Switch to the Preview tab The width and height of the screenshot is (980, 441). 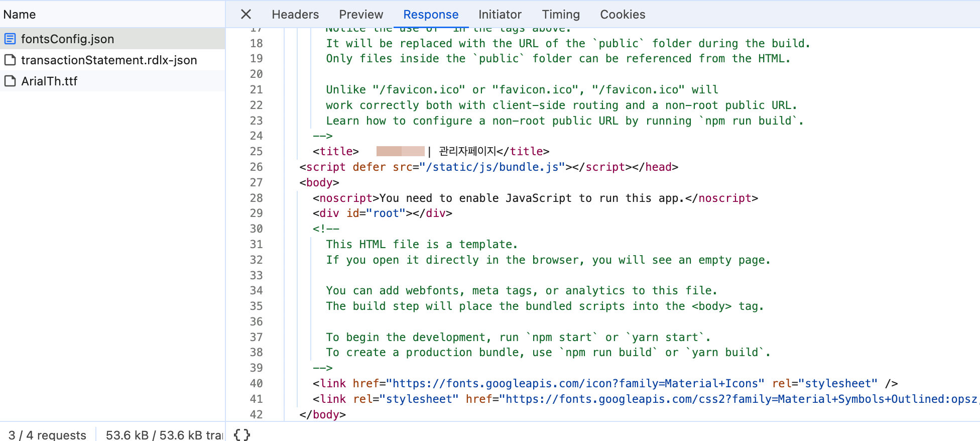coord(361,14)
